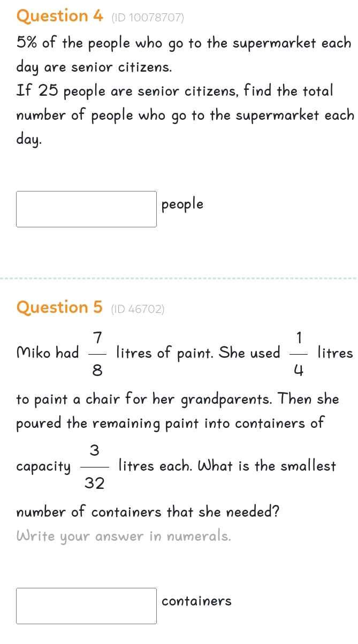Click the line starting '5% of the people'
Viewport: 358px width, 644px height.
point(184,43)
